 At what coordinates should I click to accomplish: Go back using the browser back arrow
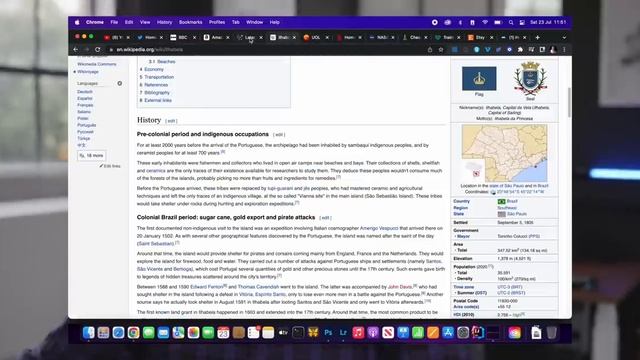(76, 49)
